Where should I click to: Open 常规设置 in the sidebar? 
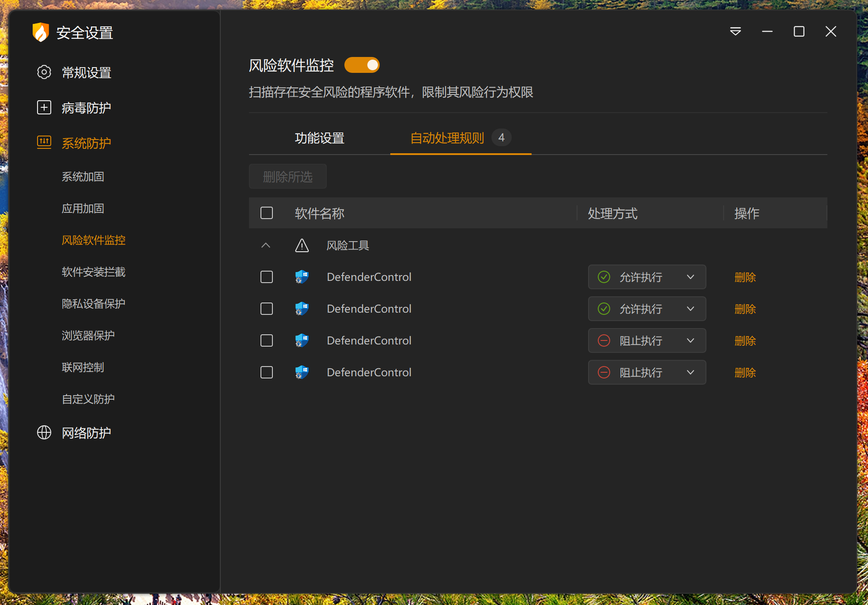87,72
